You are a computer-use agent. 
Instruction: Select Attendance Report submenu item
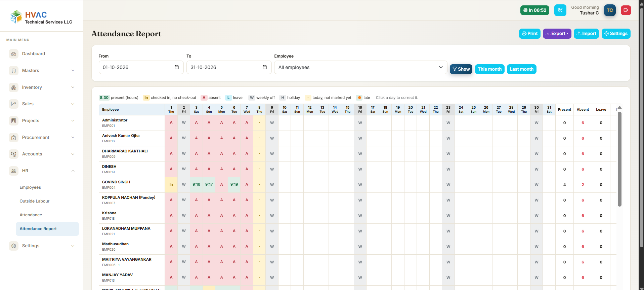[47, 229]
